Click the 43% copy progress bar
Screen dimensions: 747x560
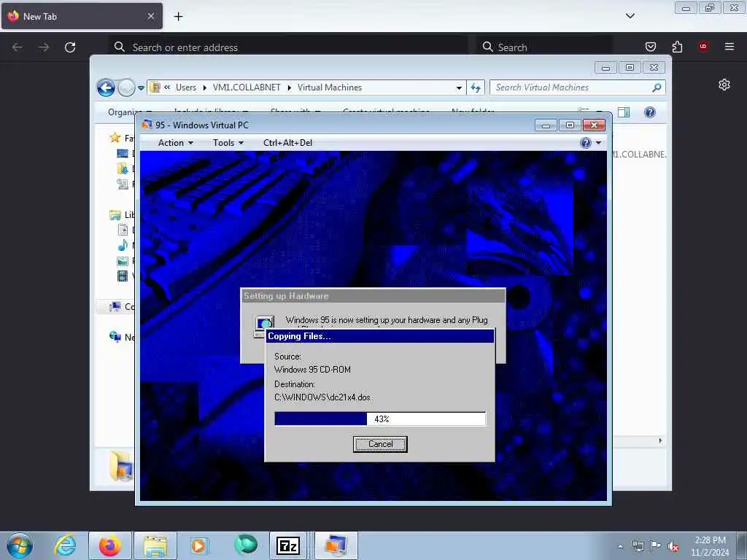380,419
